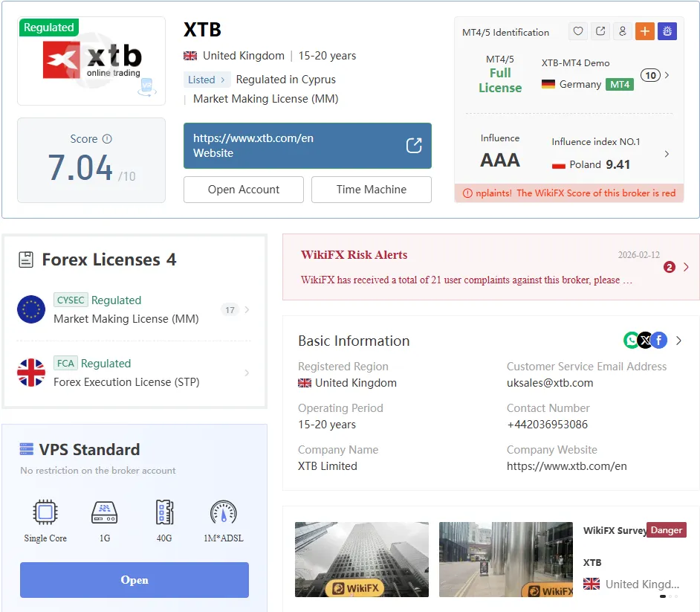Click the AAA influence rating
Viewport: 700px width, 612px height.
click(500, 160)
